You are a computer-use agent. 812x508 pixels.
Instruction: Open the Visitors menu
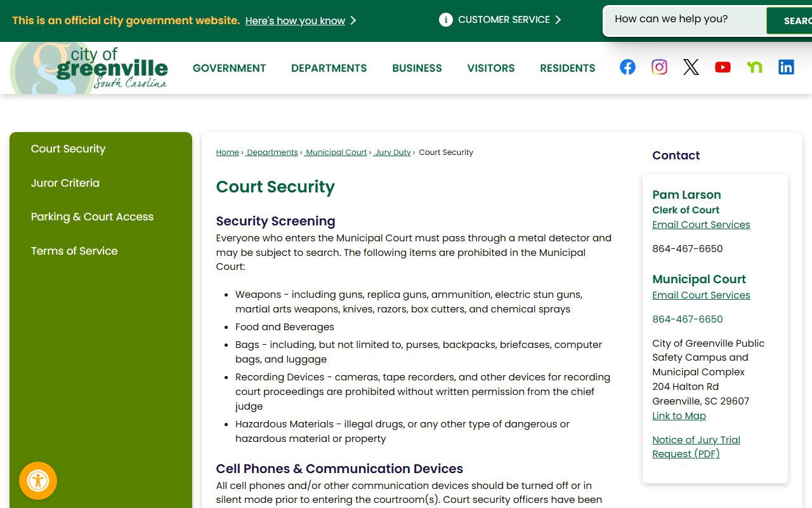(491, 68)
